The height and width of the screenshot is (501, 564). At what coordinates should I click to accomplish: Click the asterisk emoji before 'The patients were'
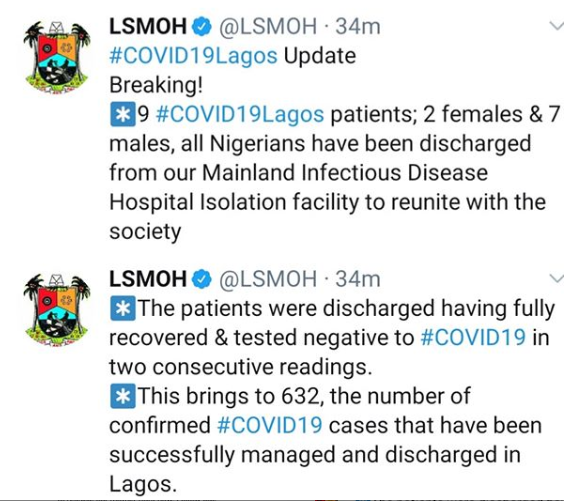123,309
